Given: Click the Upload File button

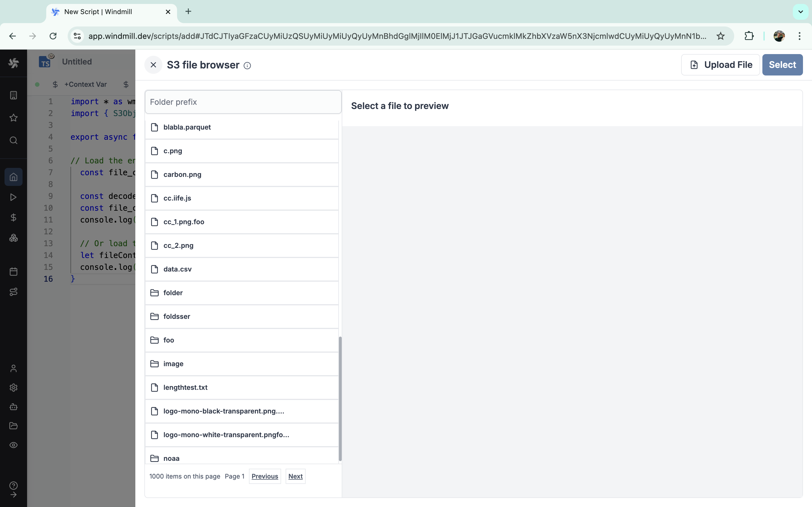Looking at the screenshot, I should click(720, 65).
